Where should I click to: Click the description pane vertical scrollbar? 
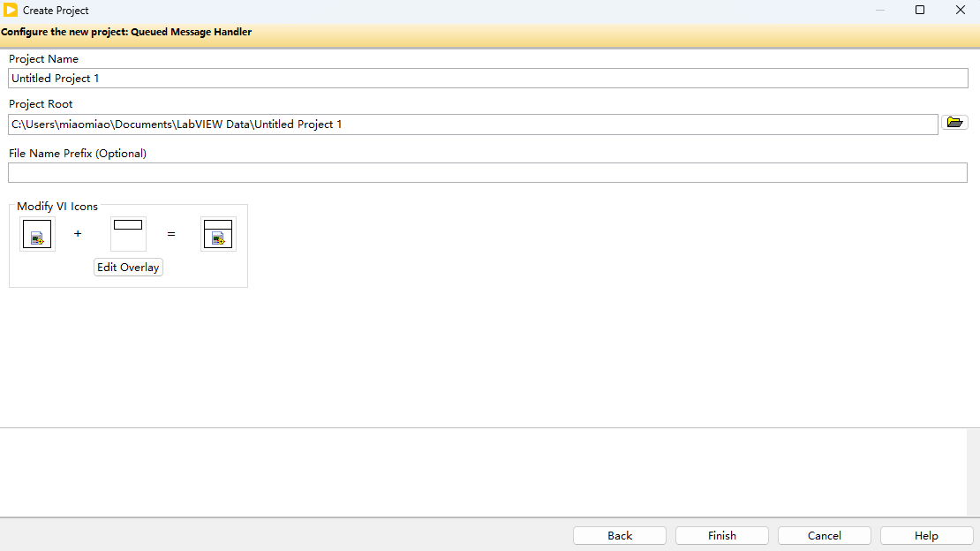click(x=973, y=472)
